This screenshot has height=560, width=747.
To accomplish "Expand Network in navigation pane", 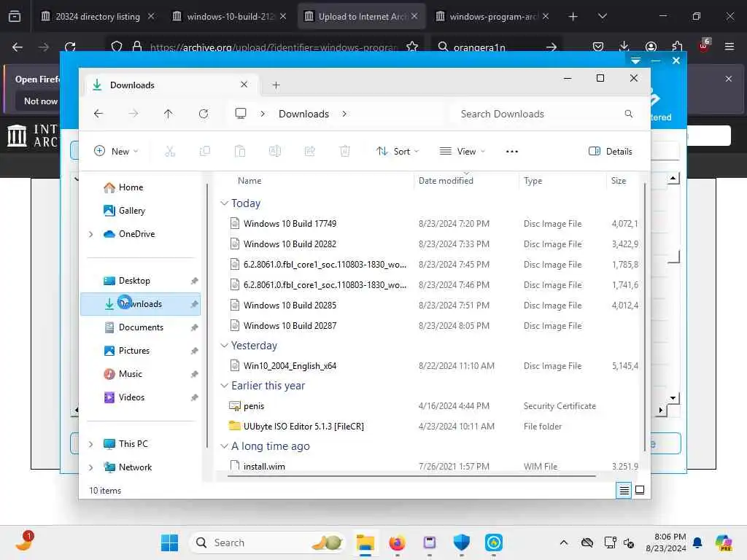I will tap(91, 467).
